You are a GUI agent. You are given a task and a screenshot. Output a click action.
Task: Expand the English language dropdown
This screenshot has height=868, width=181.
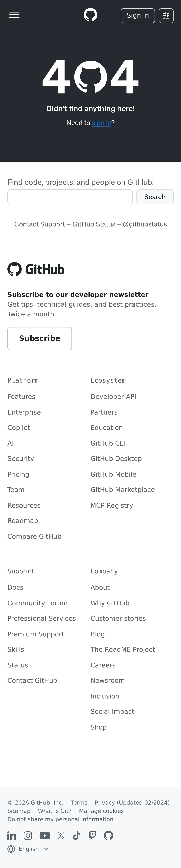tap(33, 849)
